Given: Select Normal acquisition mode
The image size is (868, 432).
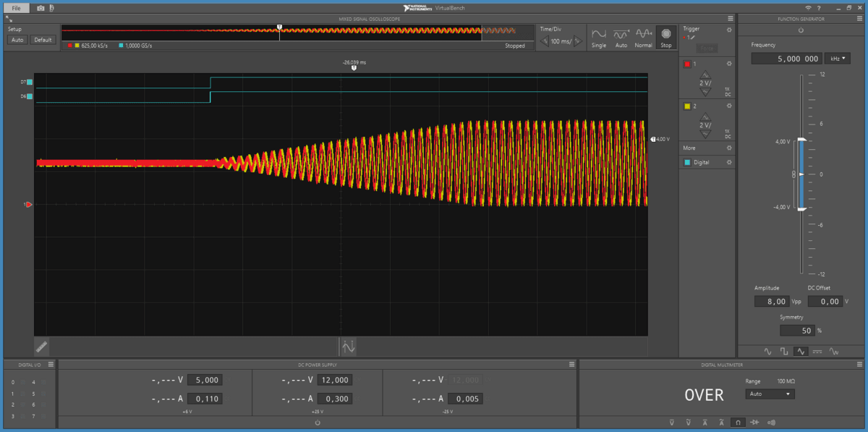Looking at the screenshot, I should tap(644, 38).
